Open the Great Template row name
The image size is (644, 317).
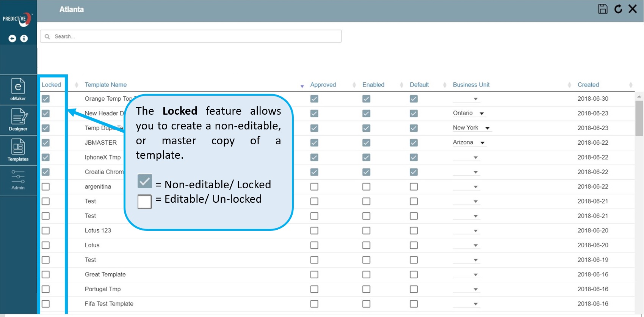point(105,274)
